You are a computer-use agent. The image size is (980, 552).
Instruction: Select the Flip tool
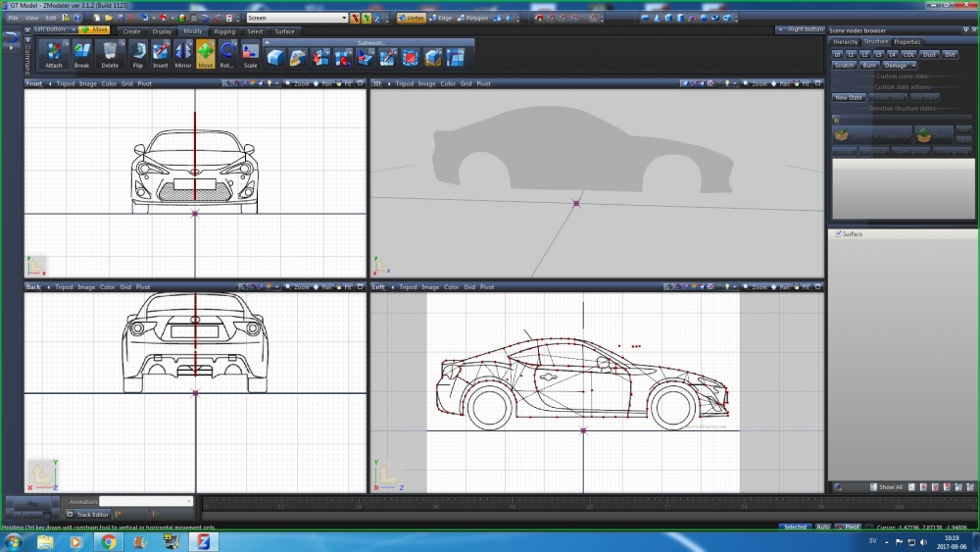(x=138, y=54)
